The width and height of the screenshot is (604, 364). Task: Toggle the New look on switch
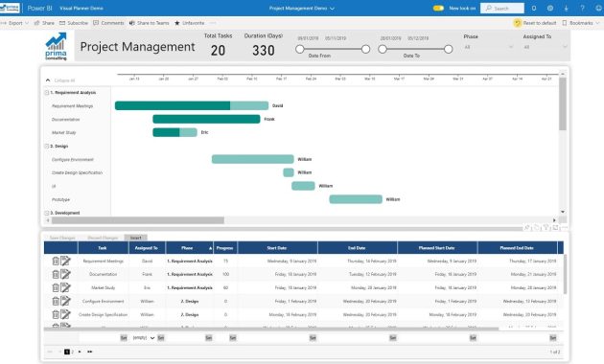tap(438, 8)
